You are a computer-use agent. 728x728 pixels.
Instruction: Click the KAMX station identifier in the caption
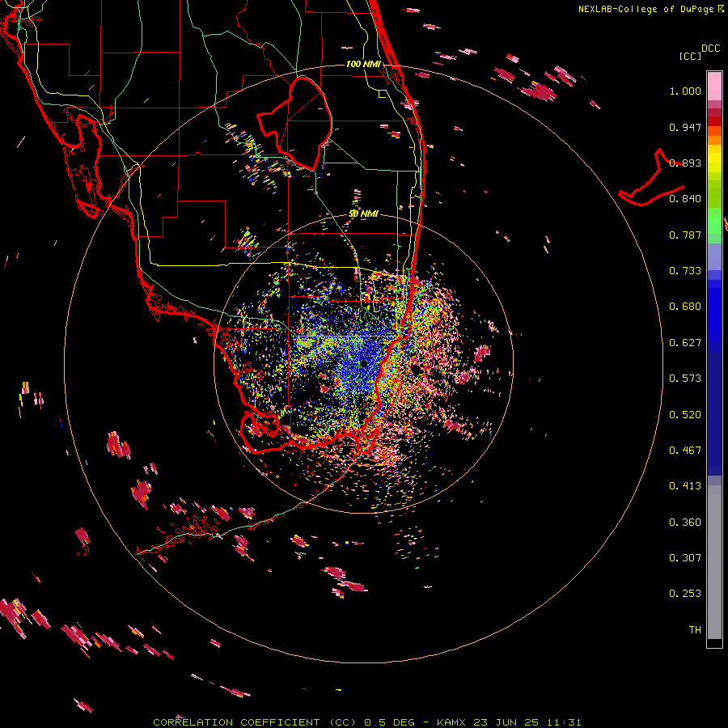451,722
